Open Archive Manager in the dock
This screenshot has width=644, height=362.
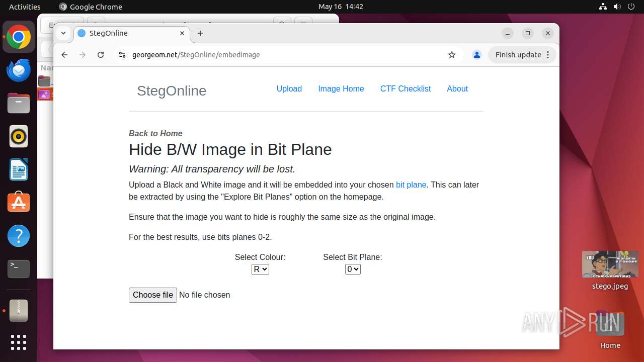19,311
